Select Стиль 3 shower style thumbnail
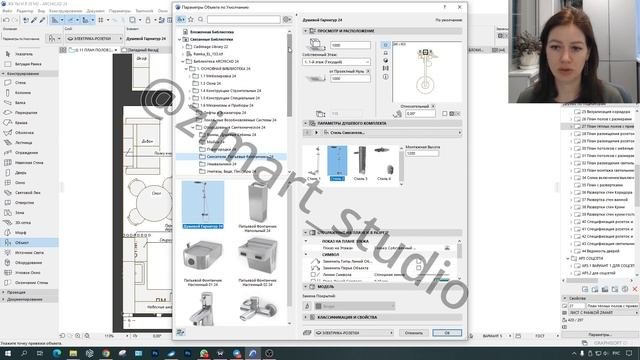Screen dimensions: 640x360 coord(361,163)
